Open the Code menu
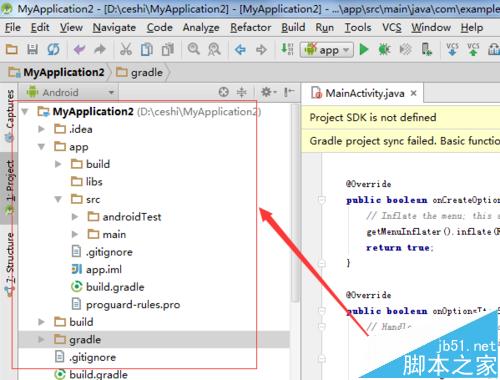Viewport: 500px width, 380px height. point(160,27)
